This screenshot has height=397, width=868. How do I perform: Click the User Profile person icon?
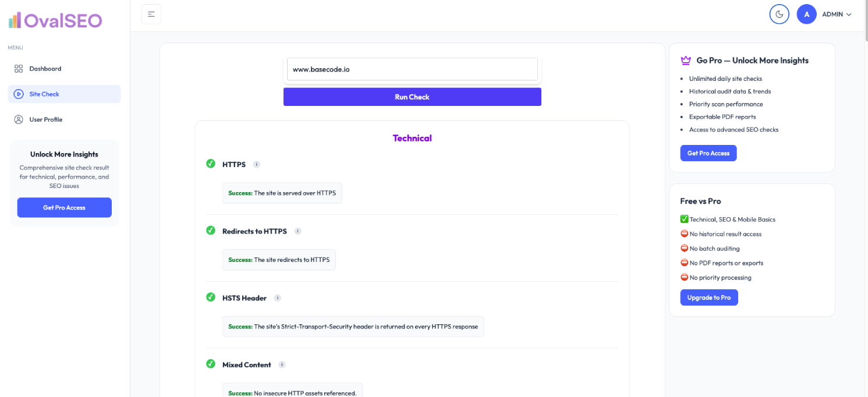pos(19,119)
